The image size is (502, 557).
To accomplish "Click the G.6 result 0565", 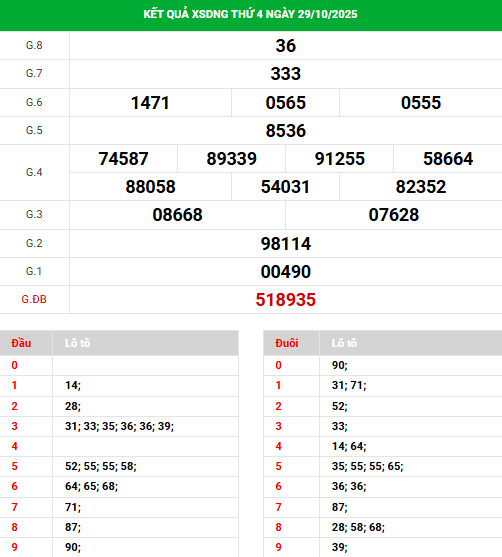I will pyautogui.click(x=286, y=103).
